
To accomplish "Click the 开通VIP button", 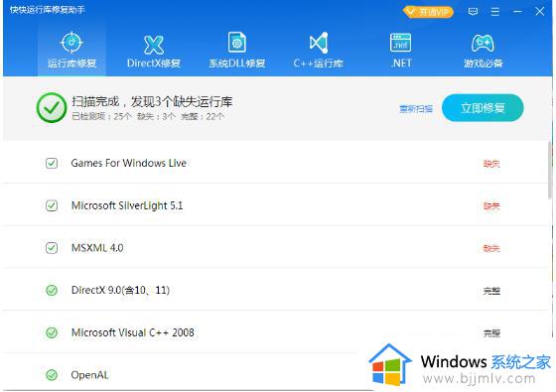I will (x=428, y=12).
